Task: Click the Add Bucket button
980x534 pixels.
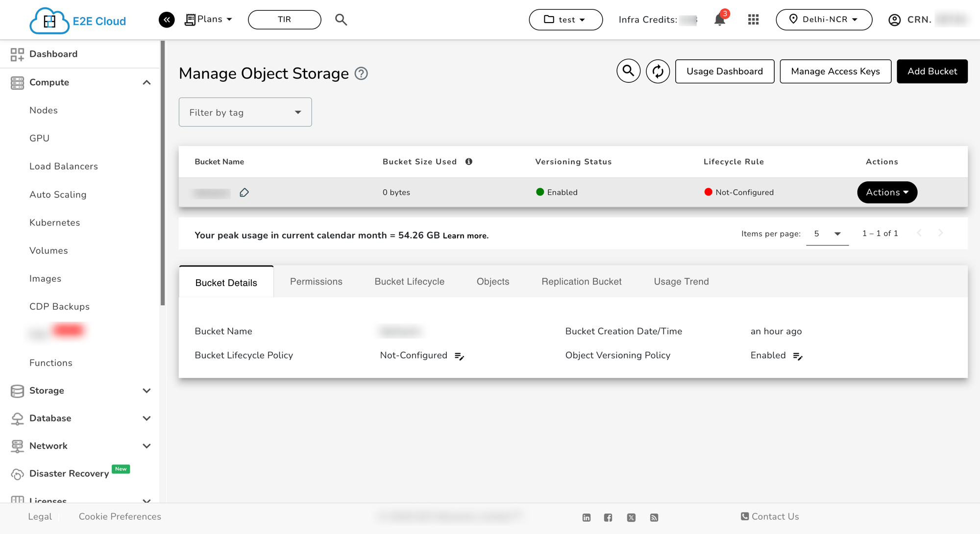Action: pos(932,71)
